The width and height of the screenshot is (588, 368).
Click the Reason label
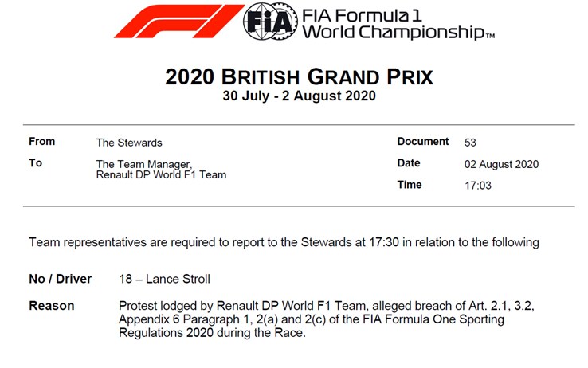coord(51,306)
